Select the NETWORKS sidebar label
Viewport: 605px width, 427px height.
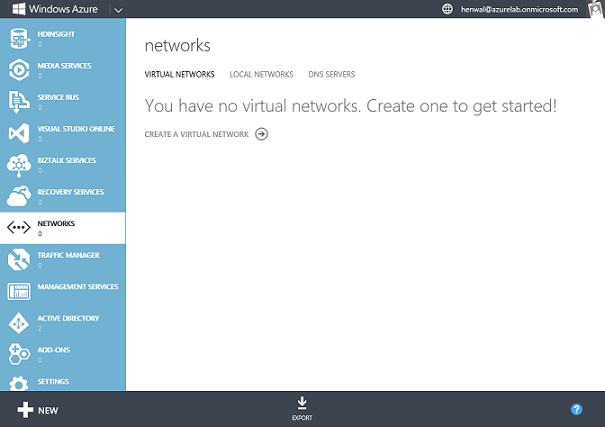click(x=56, y=224)
